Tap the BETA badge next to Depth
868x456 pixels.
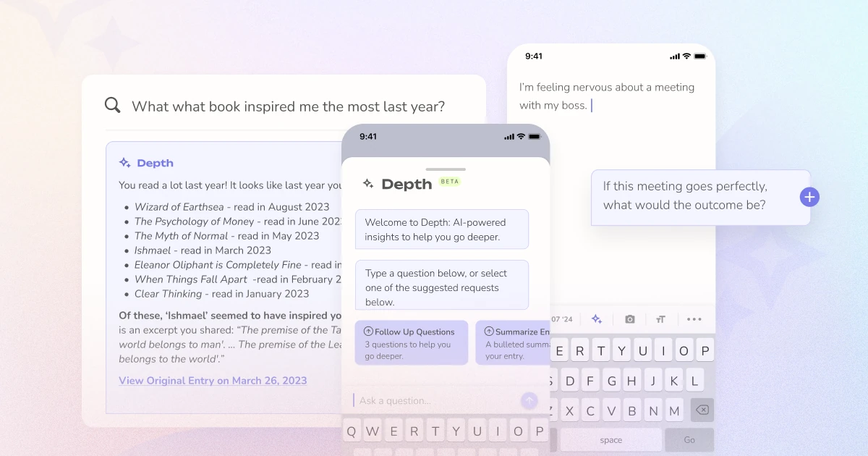[x=450, y=181]
